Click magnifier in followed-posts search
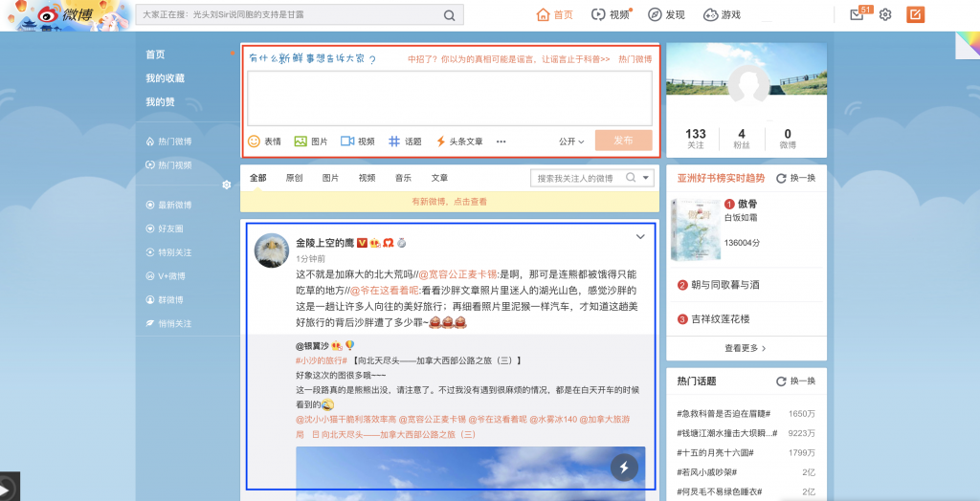This screenshot has height=501, width=980. click(x=631, y=178)
